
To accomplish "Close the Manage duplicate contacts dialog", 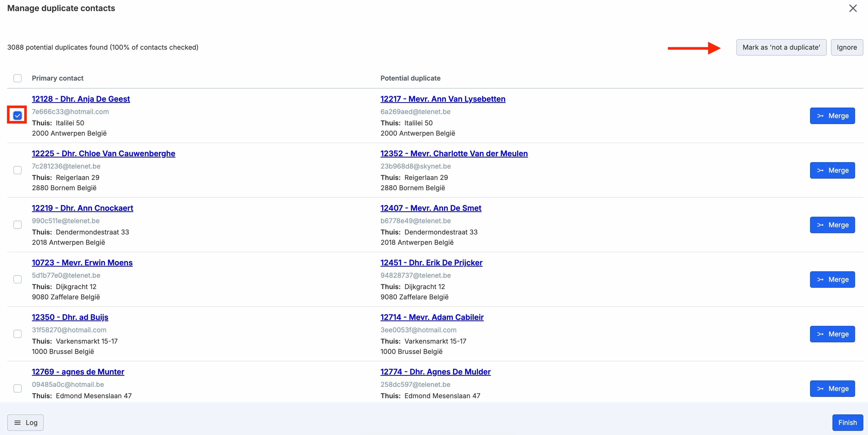I will (x=853, y=8).
